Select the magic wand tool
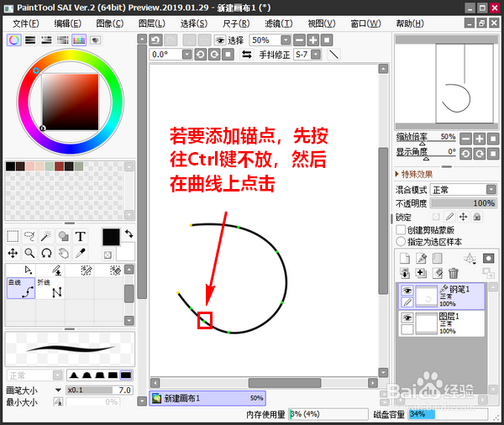Viewport: 504px width, 425px height. (46, 236)
